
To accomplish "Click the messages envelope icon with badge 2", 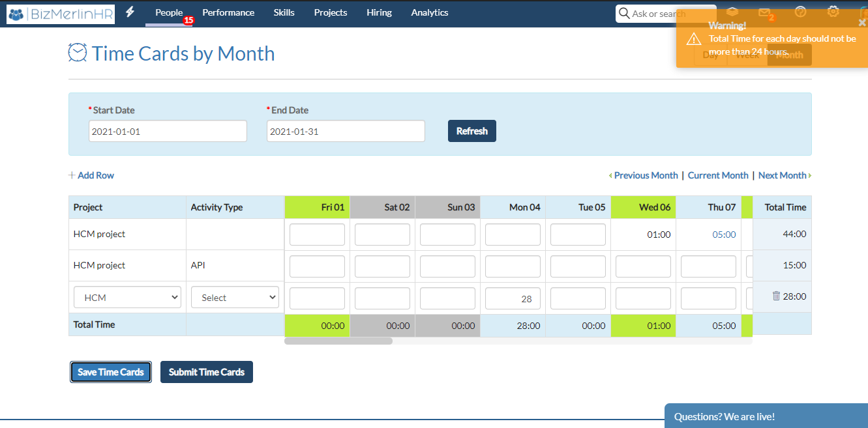I will coord(764,12).
